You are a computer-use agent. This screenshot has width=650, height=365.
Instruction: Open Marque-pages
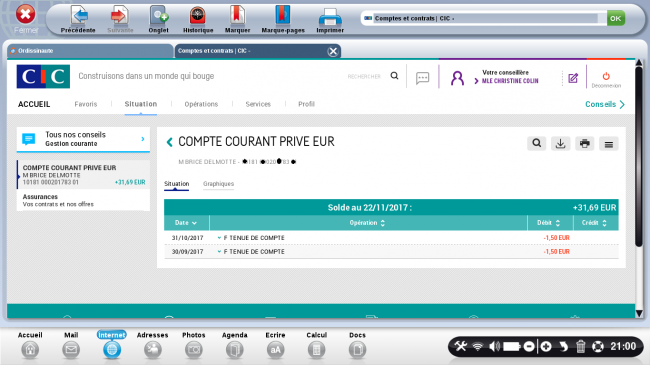[x=283, y=16]
